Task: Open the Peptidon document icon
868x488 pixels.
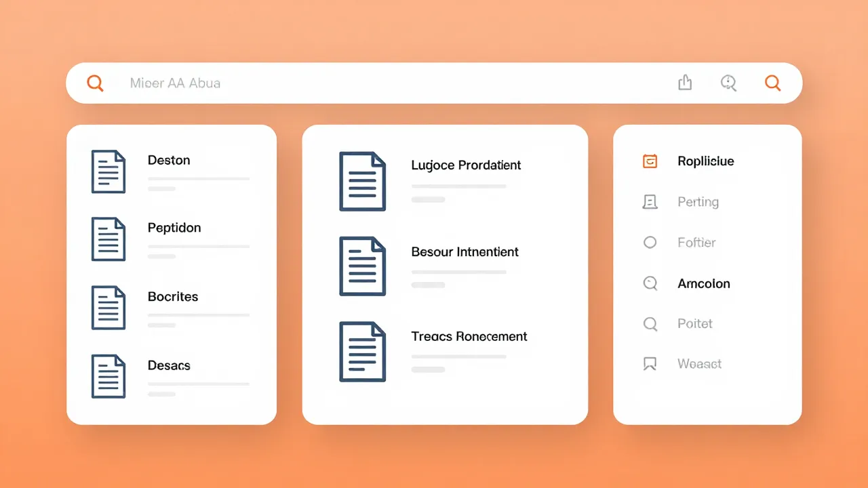Action: click(108, 239)
